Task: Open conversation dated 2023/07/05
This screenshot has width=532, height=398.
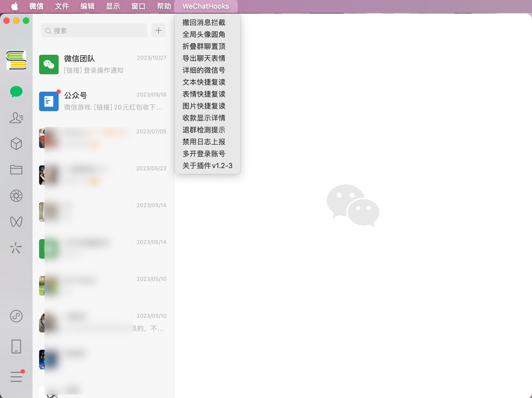Action: [x=103, y=138]
